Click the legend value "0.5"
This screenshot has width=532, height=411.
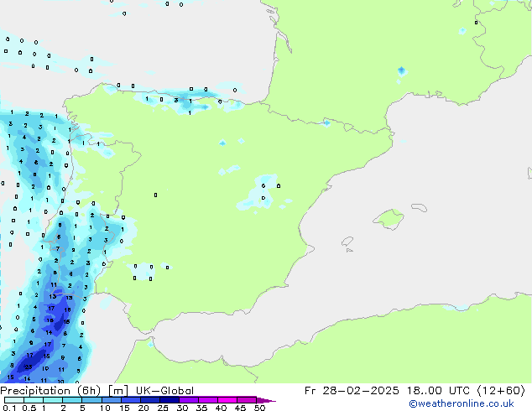[x=29, y=408]
